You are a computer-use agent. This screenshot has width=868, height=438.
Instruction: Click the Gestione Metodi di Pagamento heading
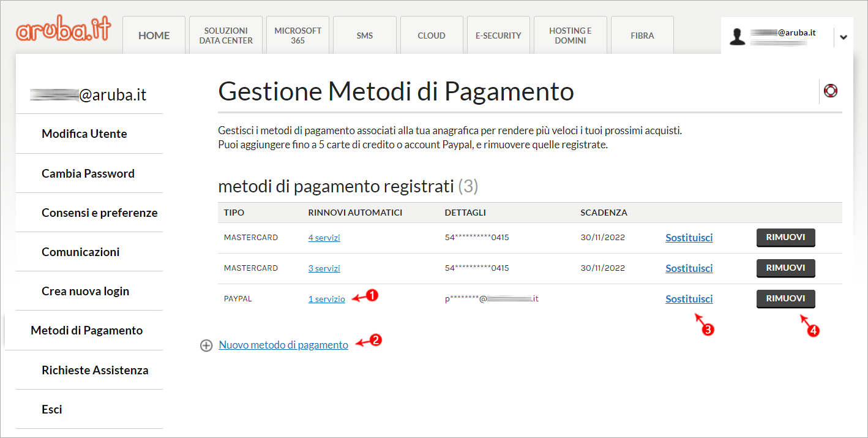[x=396, y=91]
